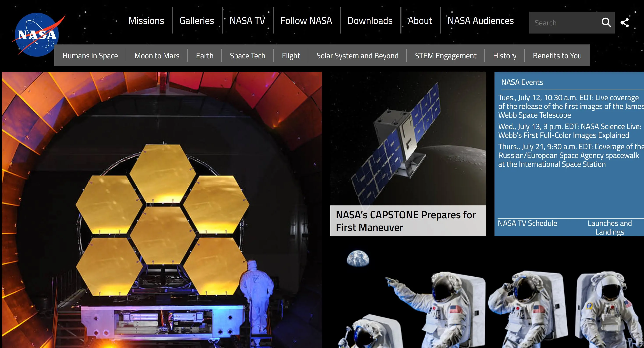Open the Webb telescope mirror feature image
The height and width of the screenshot is (348, 644).
pyautogui.click(x=162, y=210)
